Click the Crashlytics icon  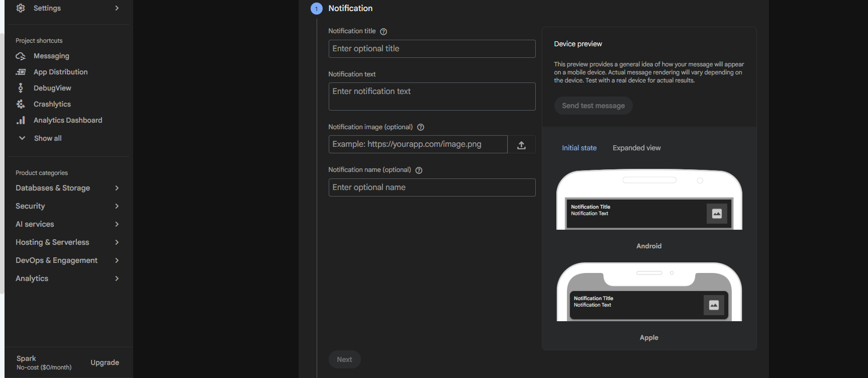21,104
